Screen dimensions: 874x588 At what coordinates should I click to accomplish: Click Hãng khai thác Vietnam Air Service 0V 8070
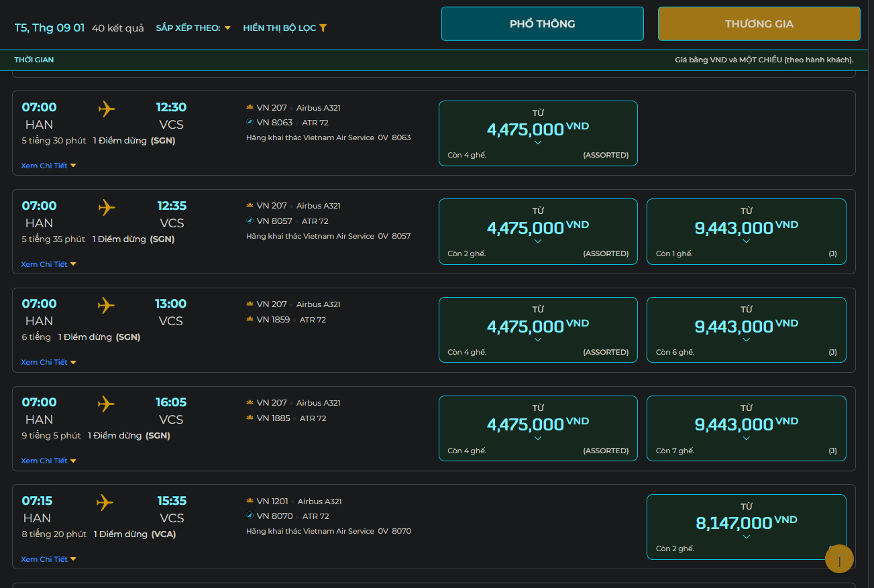329,531
